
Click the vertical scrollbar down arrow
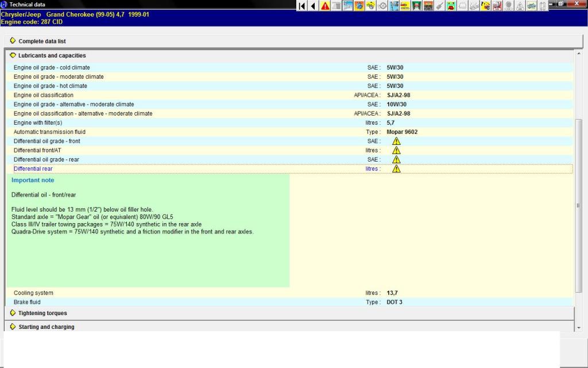point(579,328)
